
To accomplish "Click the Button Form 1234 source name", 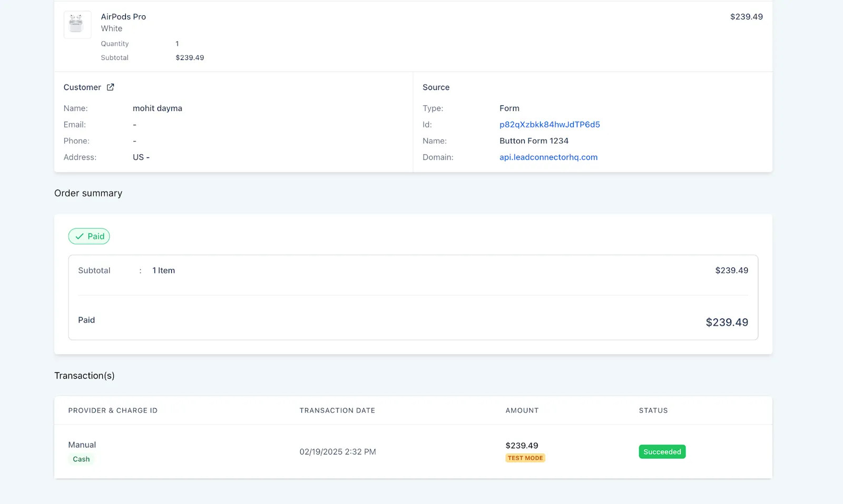I will pyautogui.click(x=534, y=141).
